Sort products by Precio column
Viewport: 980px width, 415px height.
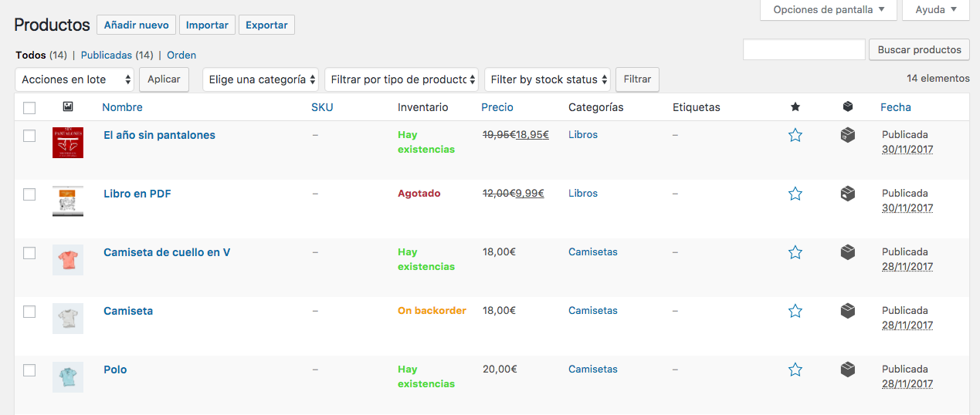coord(497,107)
